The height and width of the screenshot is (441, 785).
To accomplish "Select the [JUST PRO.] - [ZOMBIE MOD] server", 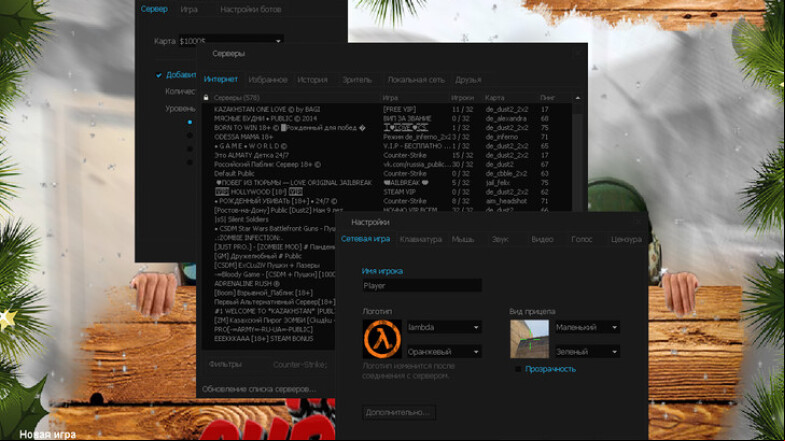I will click(274, 247).
